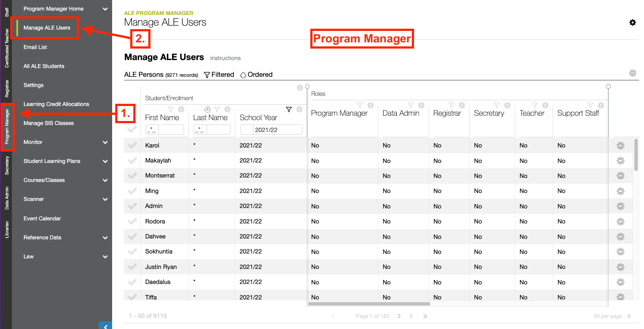This screenshot has width=644, height=329.
Task: Switch to the Secretary role tab
Action: tap(6, 165)
